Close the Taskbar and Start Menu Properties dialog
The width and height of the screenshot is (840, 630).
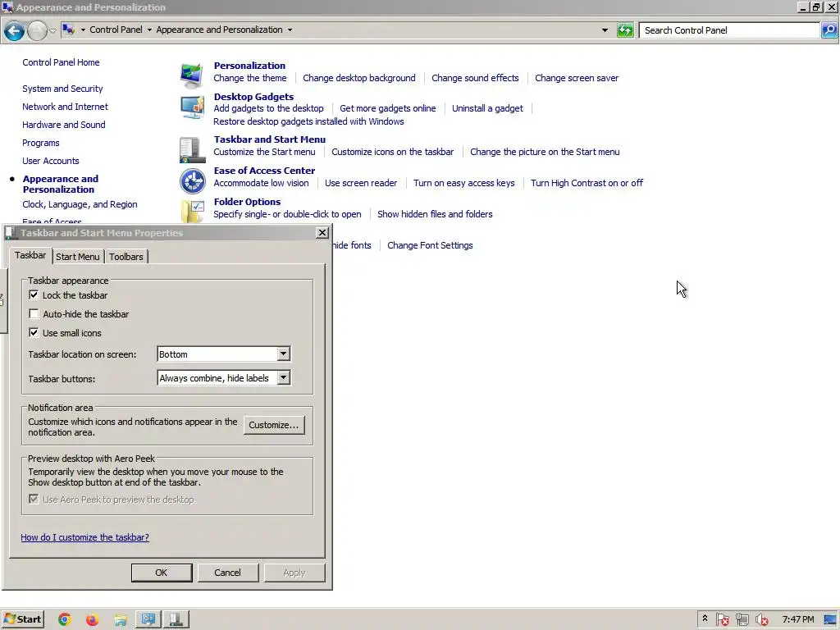coord(322,232)
